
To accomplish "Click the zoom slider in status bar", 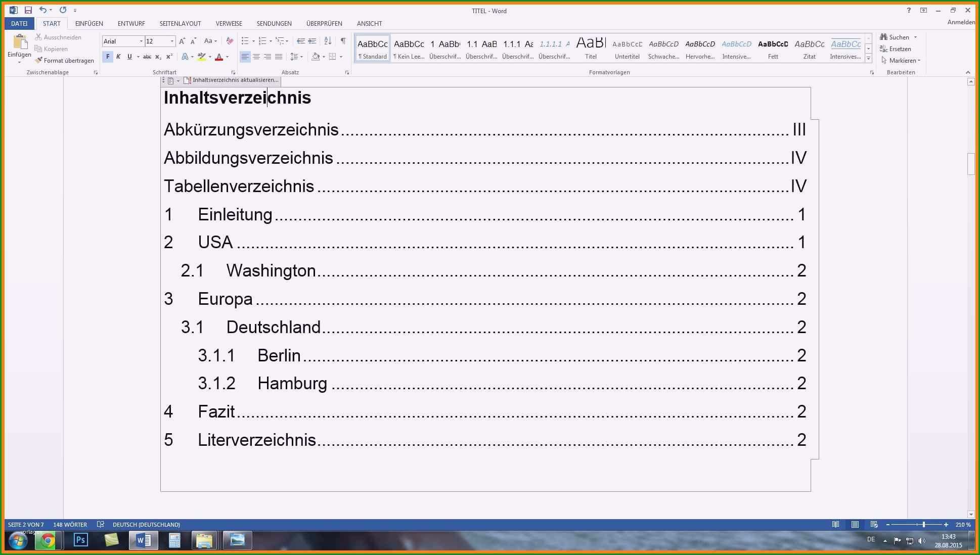I will click(x=924, y=525).
